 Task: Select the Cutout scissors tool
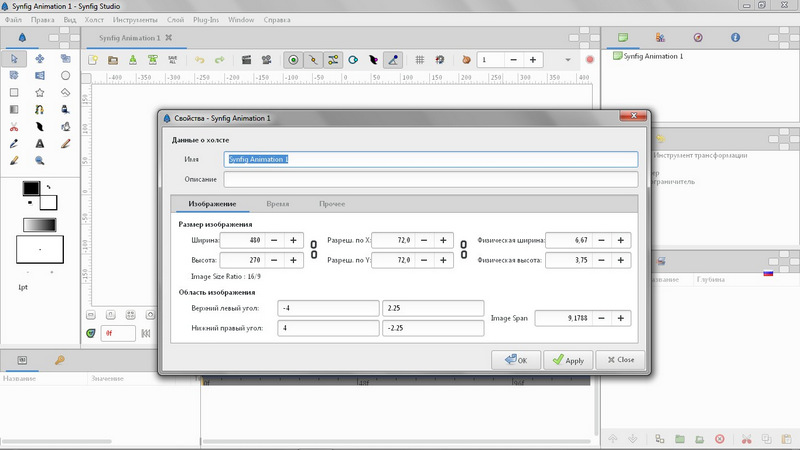(x=14, y=127)
